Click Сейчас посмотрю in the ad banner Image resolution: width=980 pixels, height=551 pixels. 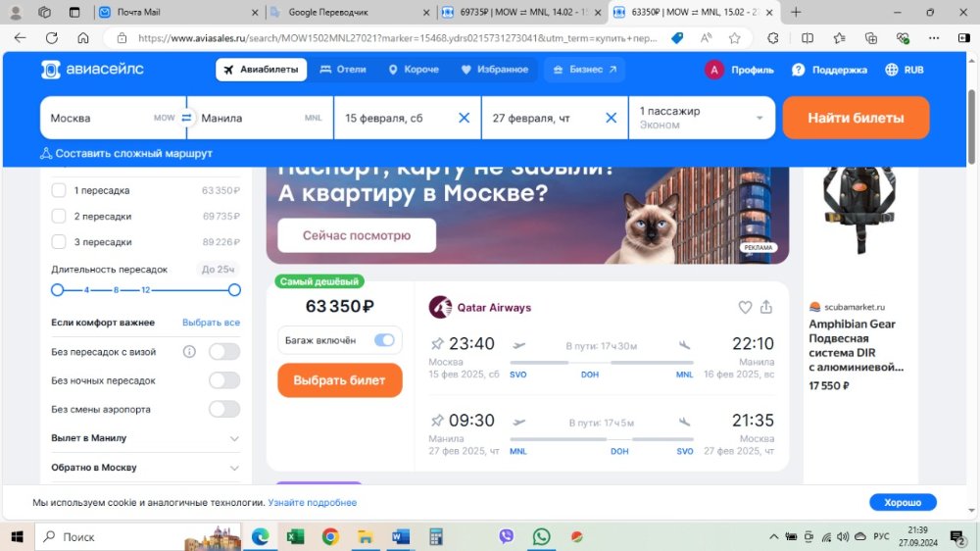(x=357, y=235)
